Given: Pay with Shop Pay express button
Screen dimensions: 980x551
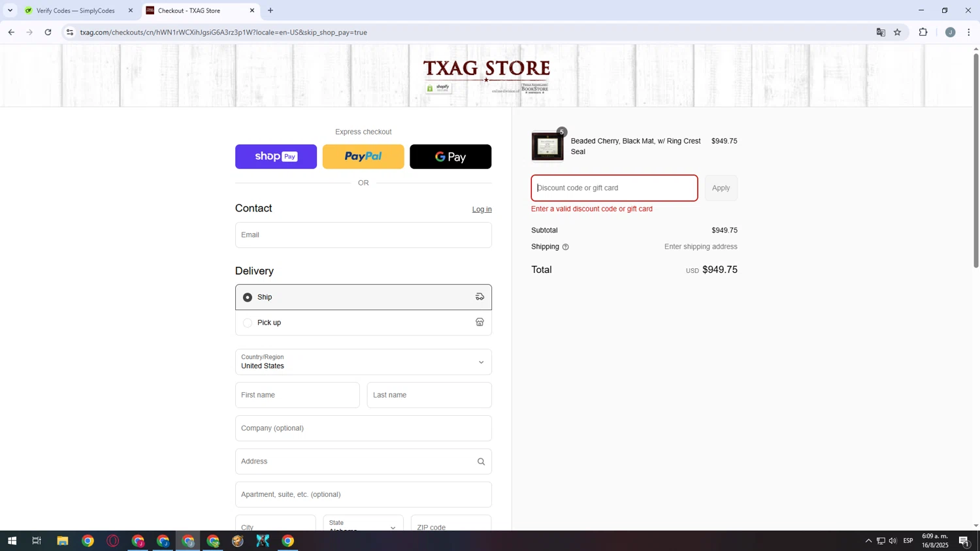Looking at the screenshot, I should coord(276,157).
